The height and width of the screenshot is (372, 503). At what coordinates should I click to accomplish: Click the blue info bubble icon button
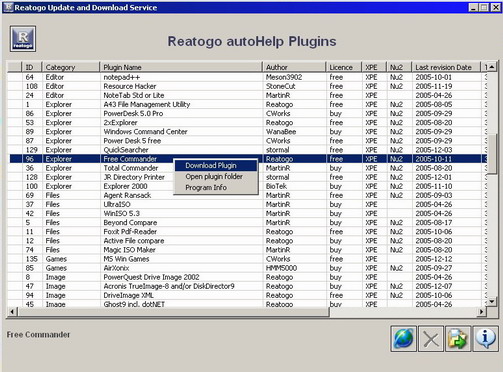486,339
